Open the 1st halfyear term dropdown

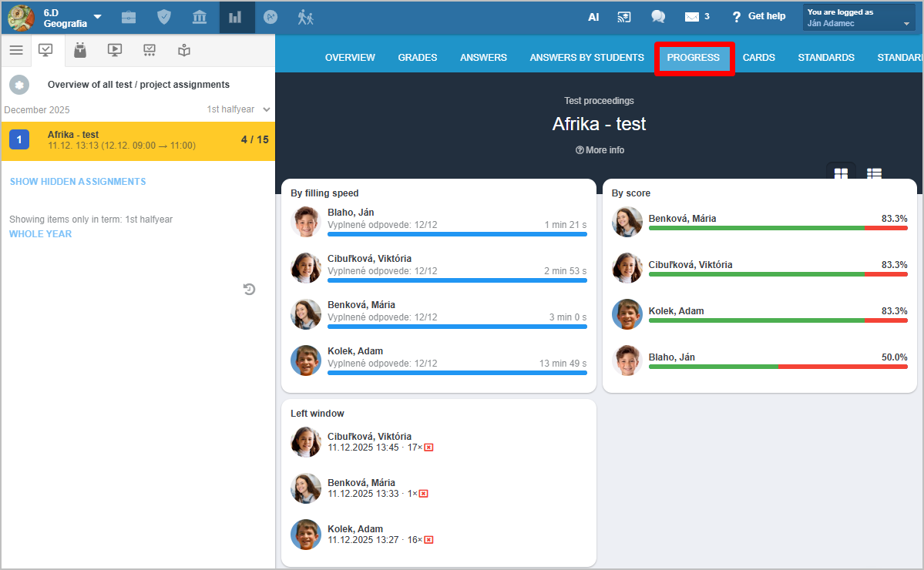coord(238,109)
